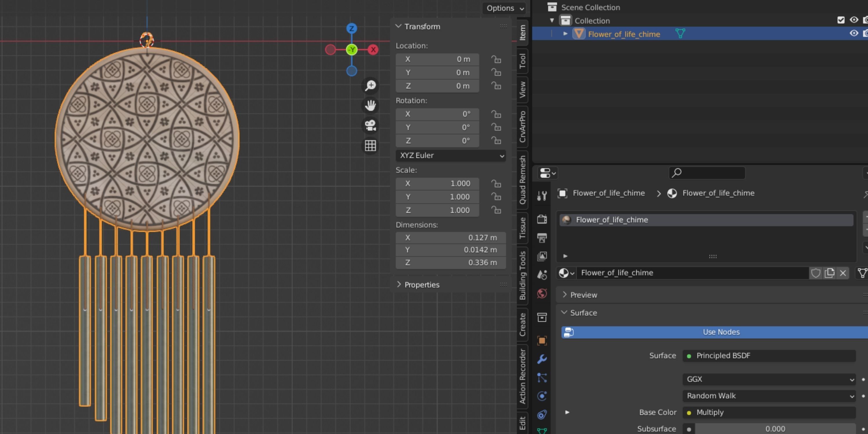The height and width of the screenshot is (434, 868).
Task: Switch to the Item sidebar tab
Action: 522,33
